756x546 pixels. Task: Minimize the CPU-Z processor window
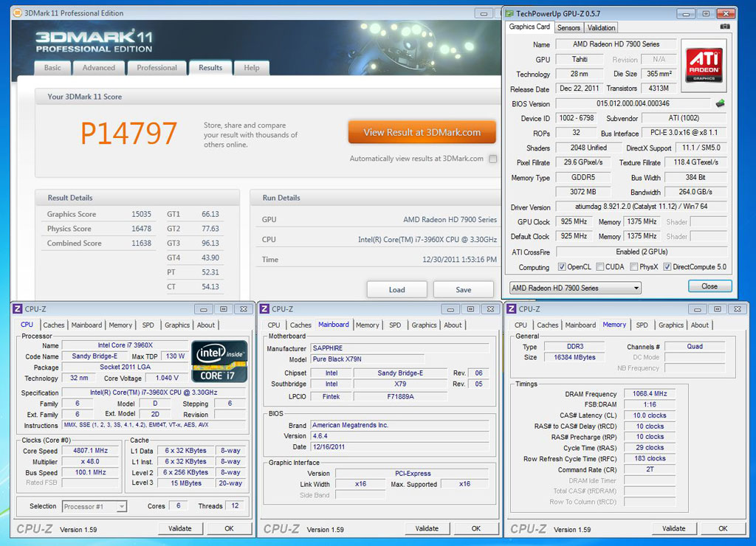point(204,309)
